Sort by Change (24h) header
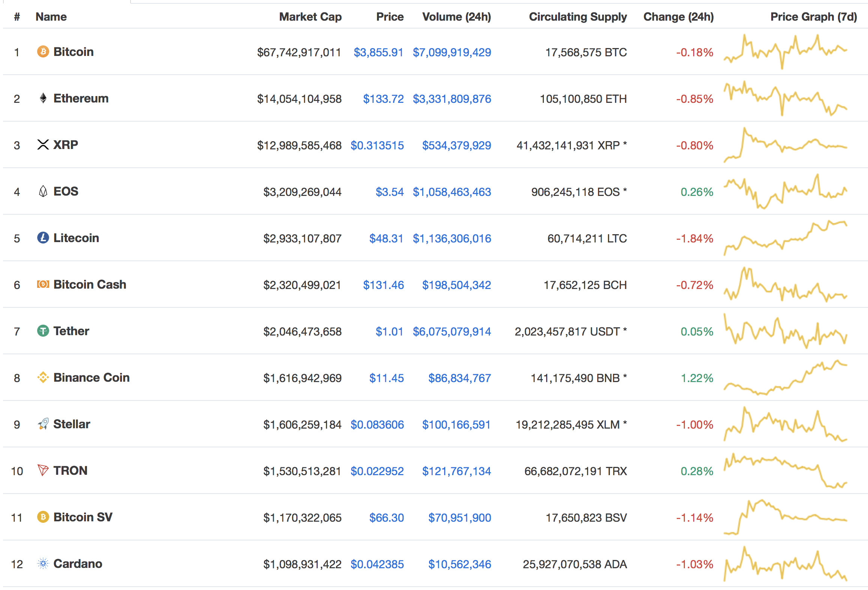 (678, 17)
